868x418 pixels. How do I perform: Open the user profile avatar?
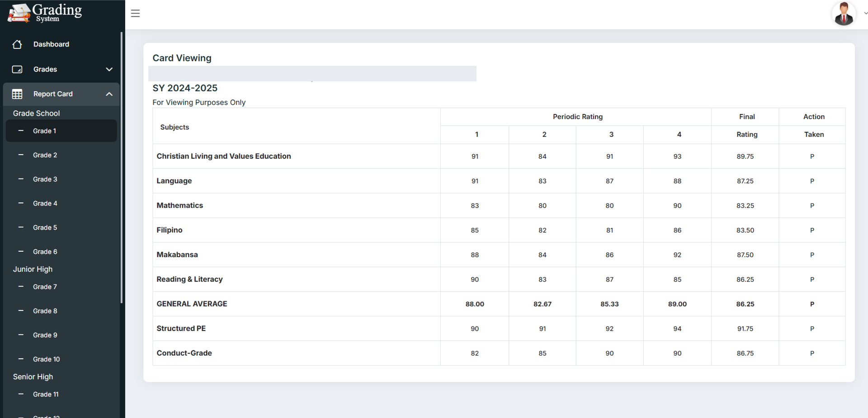[x=843, y=14]
